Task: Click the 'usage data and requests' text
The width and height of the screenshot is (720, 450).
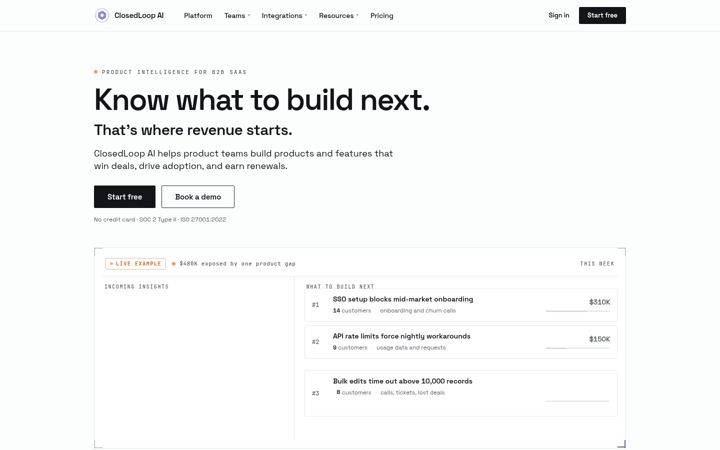Action: point(411,348)
